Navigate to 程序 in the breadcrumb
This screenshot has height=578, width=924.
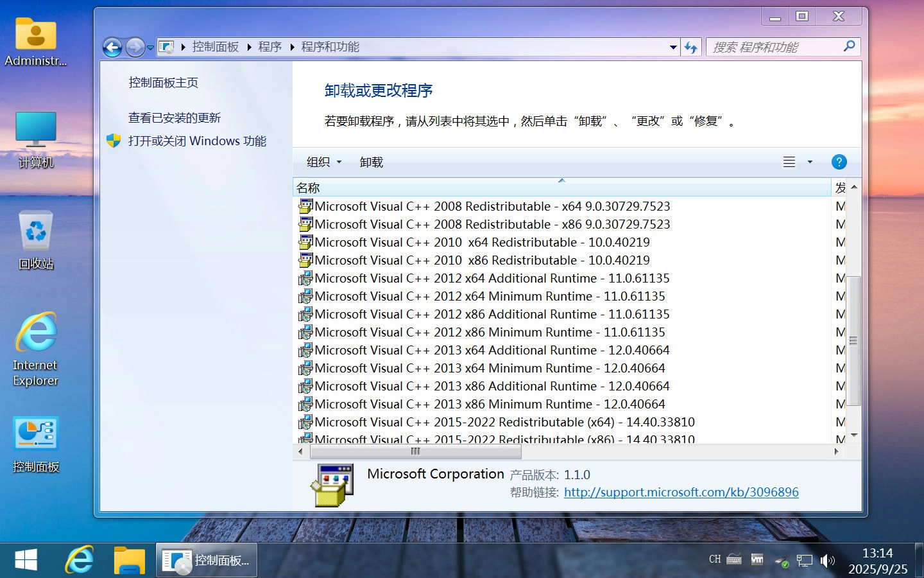coord(269,46)
